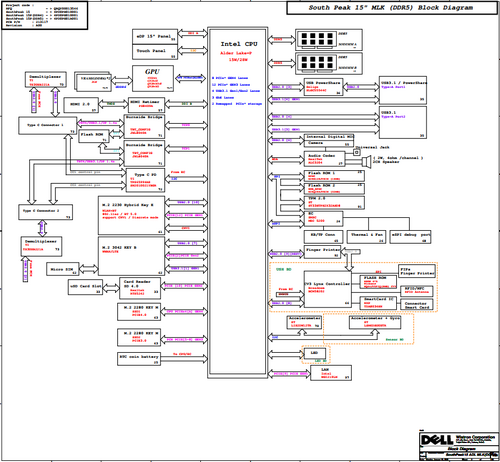500x462 pixels.
Task: Click the LAN Intel block
Action: click(x=331, y=373)
